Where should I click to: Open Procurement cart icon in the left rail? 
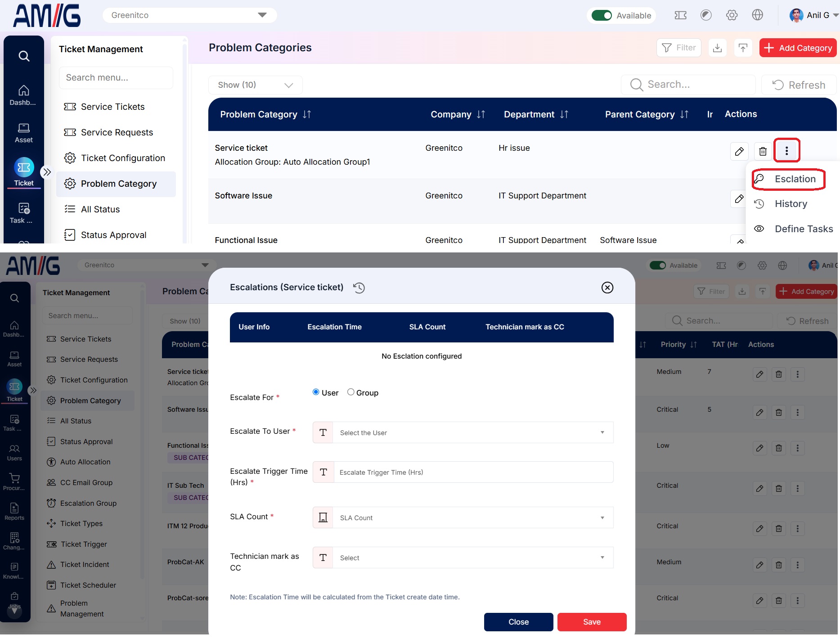(14, 482)
